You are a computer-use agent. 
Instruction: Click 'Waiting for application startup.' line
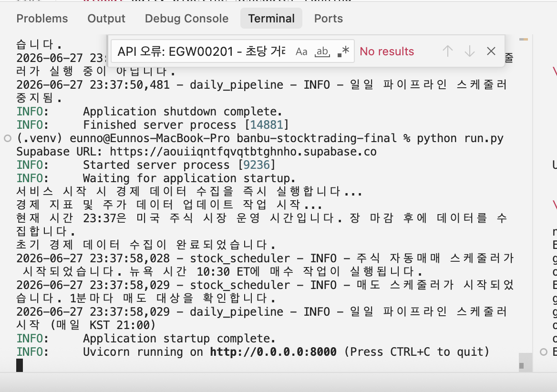(x=156, y=178)
